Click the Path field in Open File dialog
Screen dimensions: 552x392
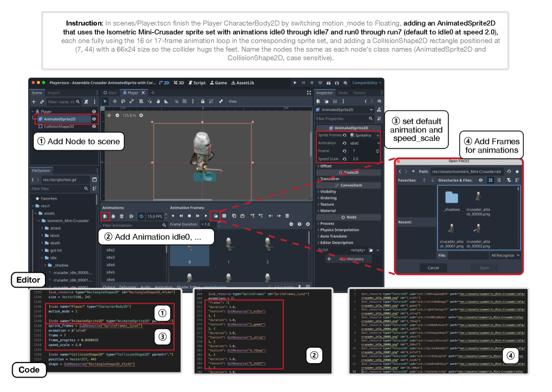(467, 171)
